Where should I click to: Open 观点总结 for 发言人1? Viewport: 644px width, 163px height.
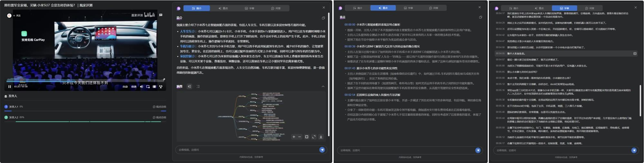(x=159, y=107)
